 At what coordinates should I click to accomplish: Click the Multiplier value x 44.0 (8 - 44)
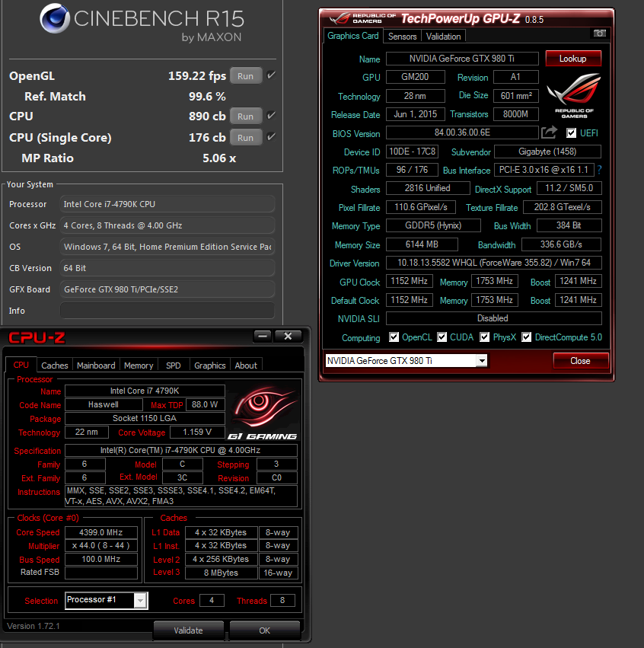(x=101, y=545)
